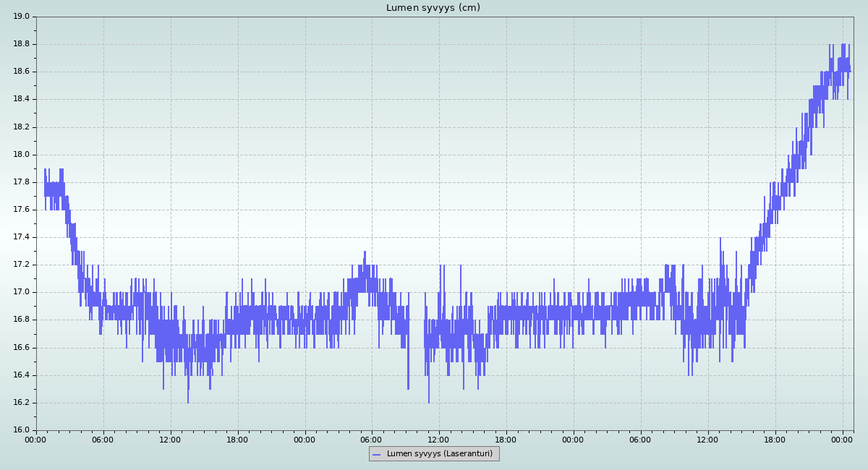Select the 16.4 y-axis tick label
Screen dimensions: 868x470
click(22, 375)
